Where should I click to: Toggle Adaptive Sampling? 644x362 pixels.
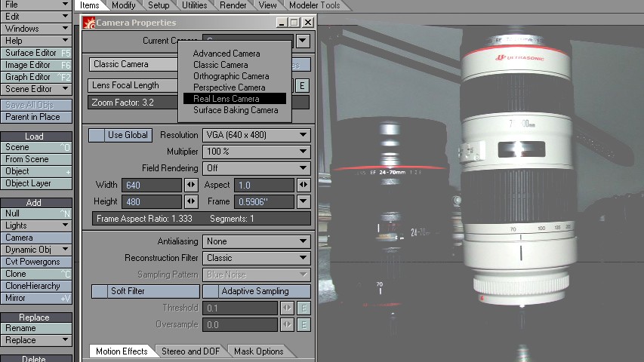click(x=256, y=291)
